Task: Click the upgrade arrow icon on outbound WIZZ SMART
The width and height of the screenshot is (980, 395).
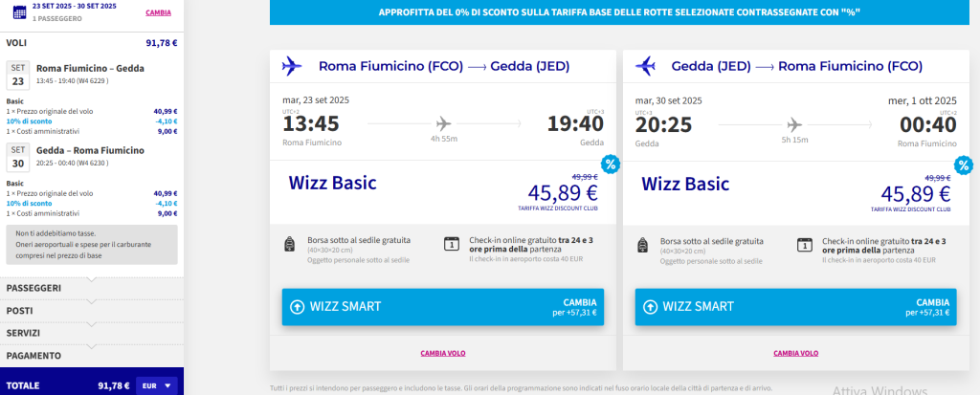Action: click(297, 307)
